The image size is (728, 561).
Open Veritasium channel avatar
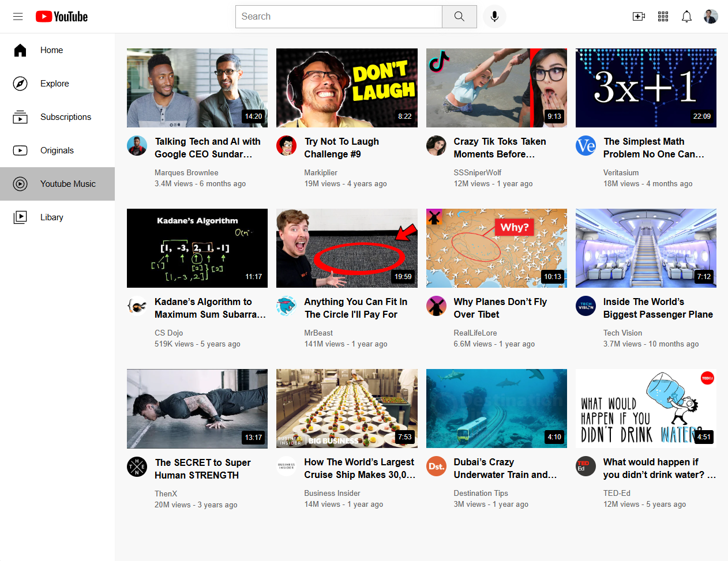[x=586, y=146]
